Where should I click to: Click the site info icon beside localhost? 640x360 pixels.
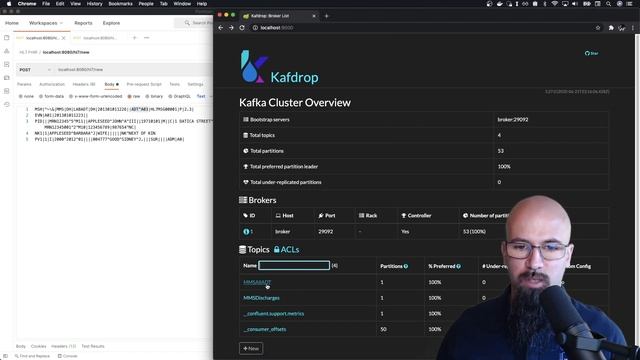pyautogui.click(x=255, y=28)
